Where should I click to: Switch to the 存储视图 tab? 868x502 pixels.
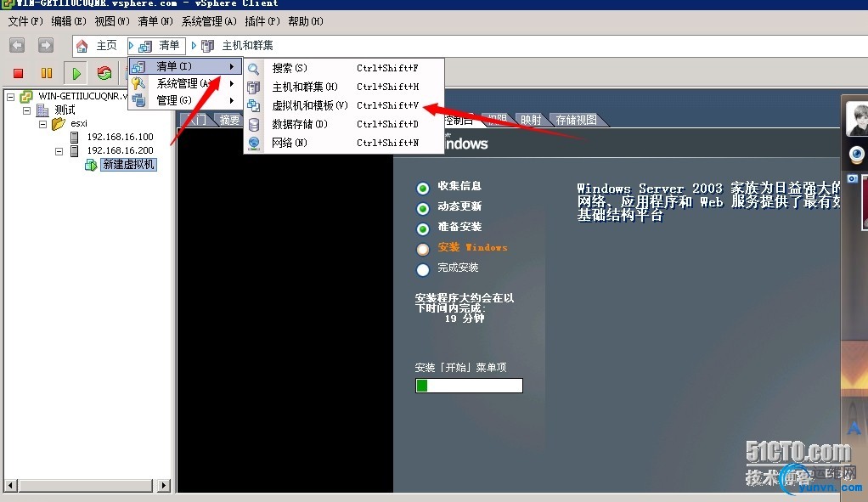pyautogui.click(x=577, y=120)
